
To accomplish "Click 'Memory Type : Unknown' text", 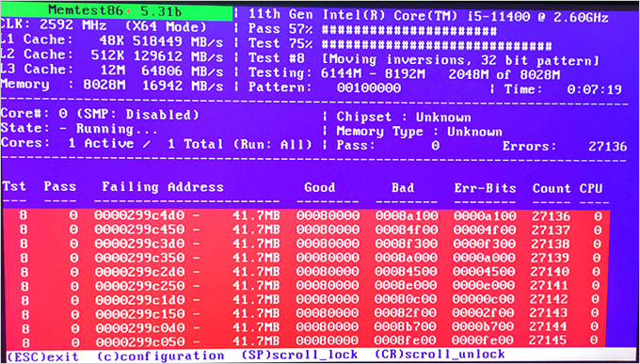I will click(x=419, y=132).
